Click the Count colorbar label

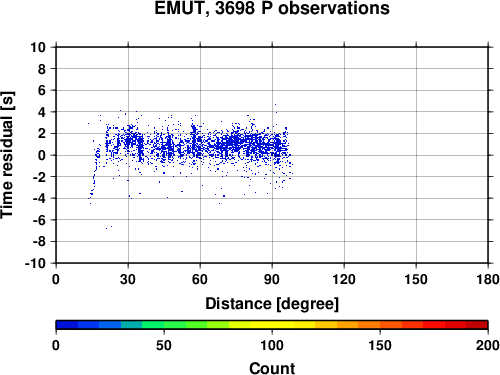click(272, 368)
